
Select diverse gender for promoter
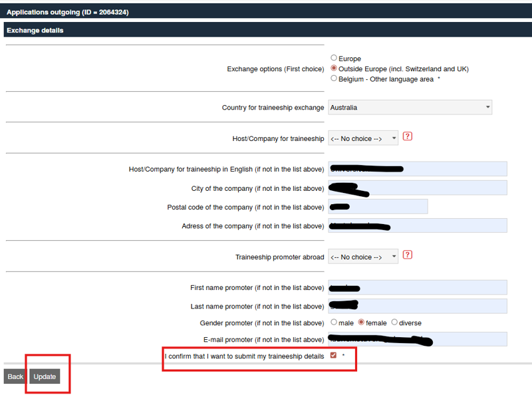point(394,323)
